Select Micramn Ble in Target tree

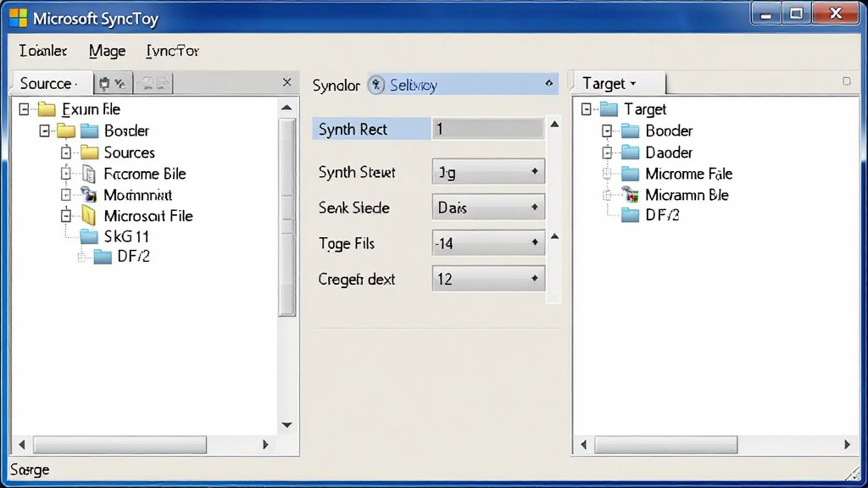[687, 195]
